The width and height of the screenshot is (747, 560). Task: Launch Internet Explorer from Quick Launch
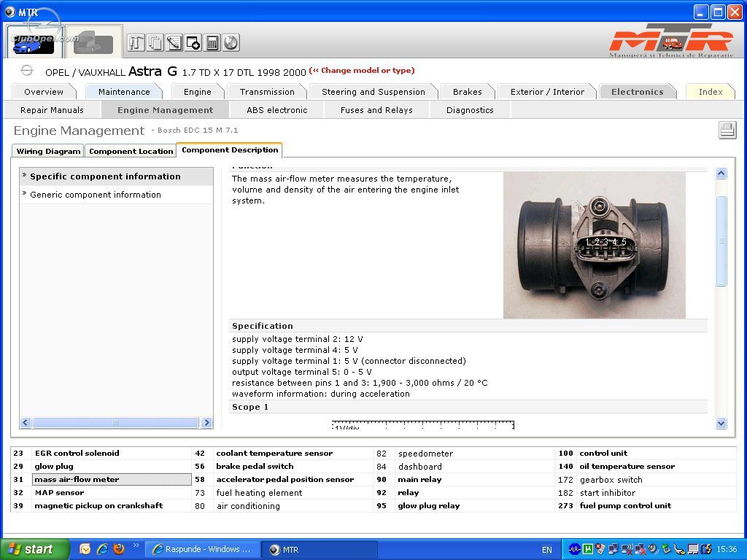(x=102, y=549)
